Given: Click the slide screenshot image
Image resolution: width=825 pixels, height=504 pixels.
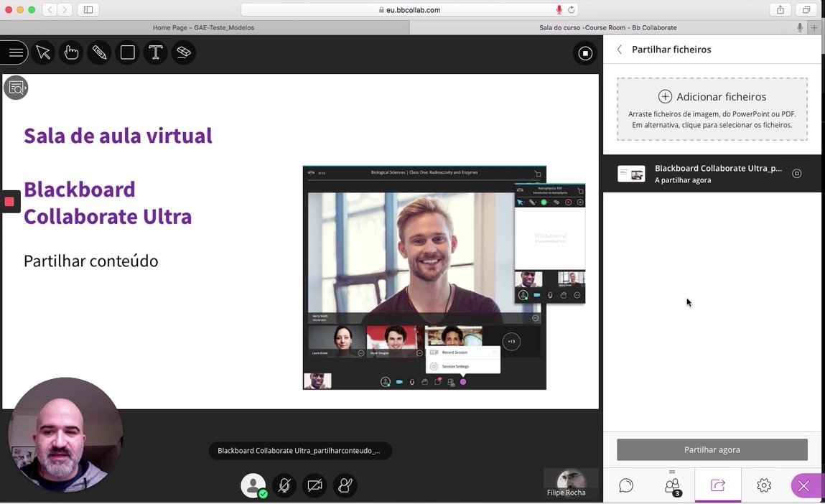Looking at the screenshot, I should tap(444, 278).
